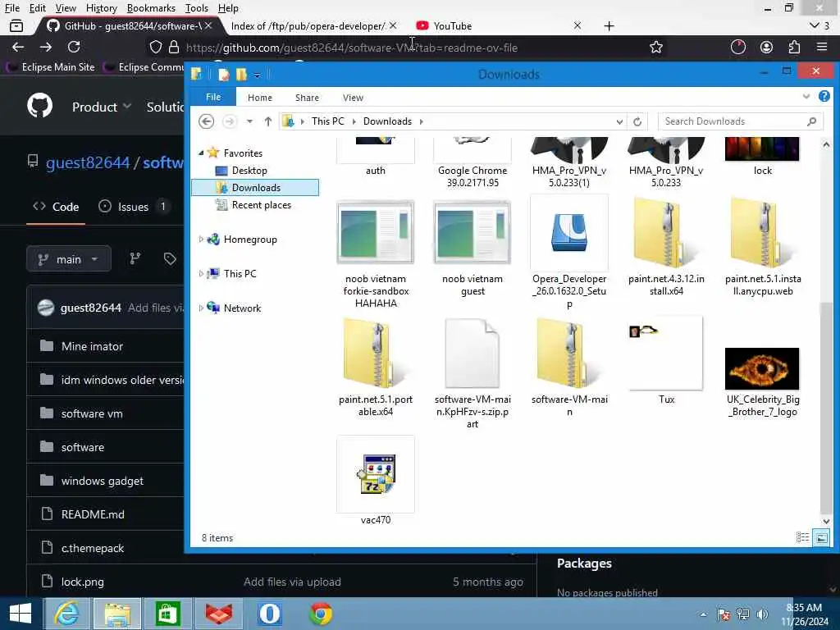Open the History menu in Firefox
840x630 pixels.
tap(101, 8)
